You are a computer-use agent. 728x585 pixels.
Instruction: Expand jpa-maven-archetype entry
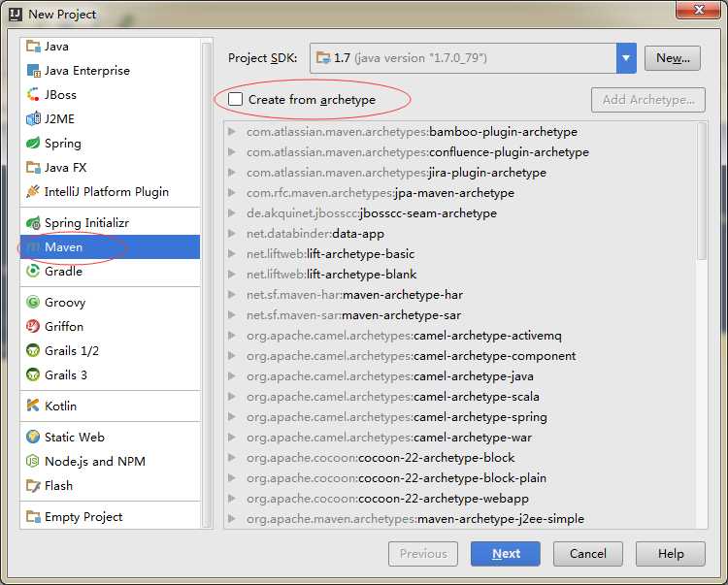click(232, 193)
